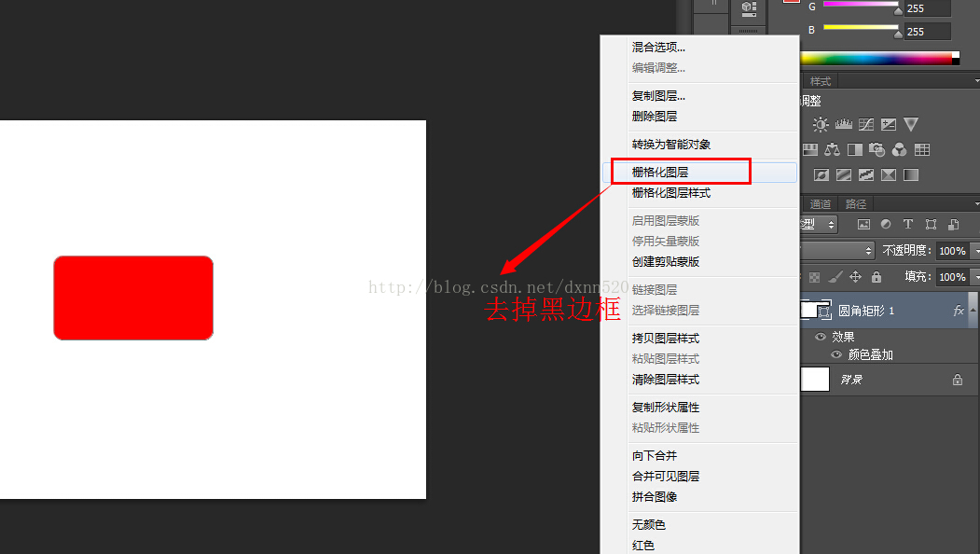The width and height of the screenshot is (980, 554).
Task: Add a Posterize adjustment icon
Action: pyautogui.click(x=844, y=174)
